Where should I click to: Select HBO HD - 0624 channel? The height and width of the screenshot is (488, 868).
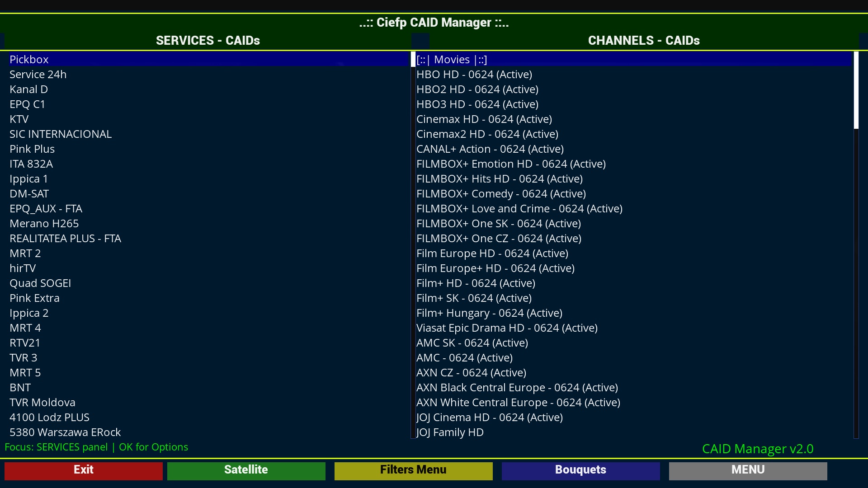[634, 74]
